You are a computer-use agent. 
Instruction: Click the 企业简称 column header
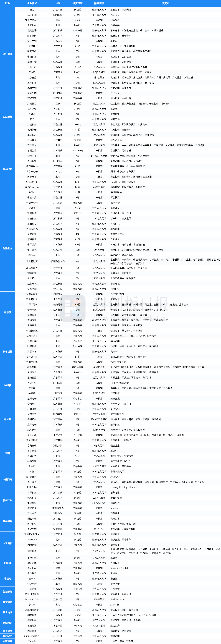pyautogui.click(x=32, y=3)
